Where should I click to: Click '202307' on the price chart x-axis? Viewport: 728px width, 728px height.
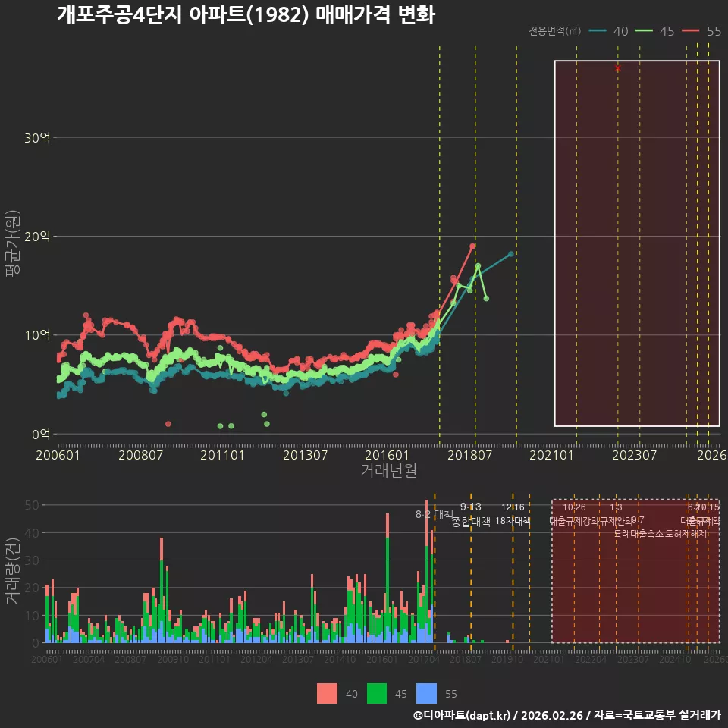(x=634, y=455)
